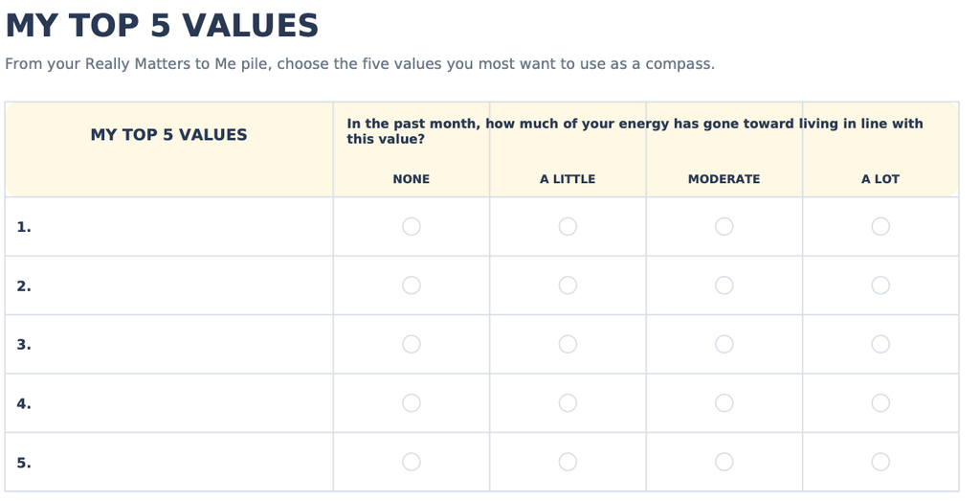The image size is (980, 501).
Task: Mark NONE for value 3
Action: (411, 344)
